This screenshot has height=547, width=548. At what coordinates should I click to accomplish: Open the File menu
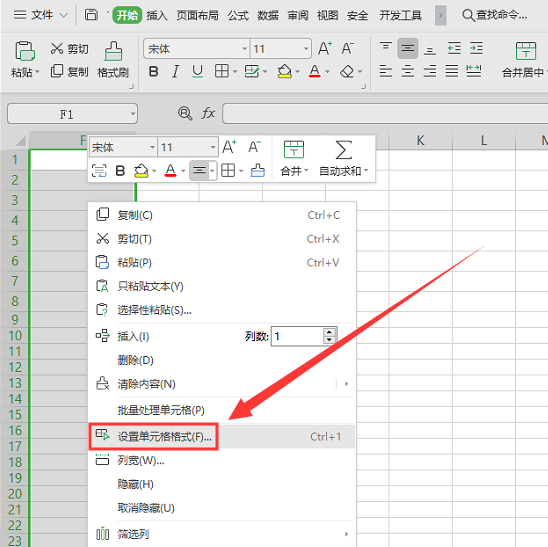pyautogui.click(x=41, y=15)
